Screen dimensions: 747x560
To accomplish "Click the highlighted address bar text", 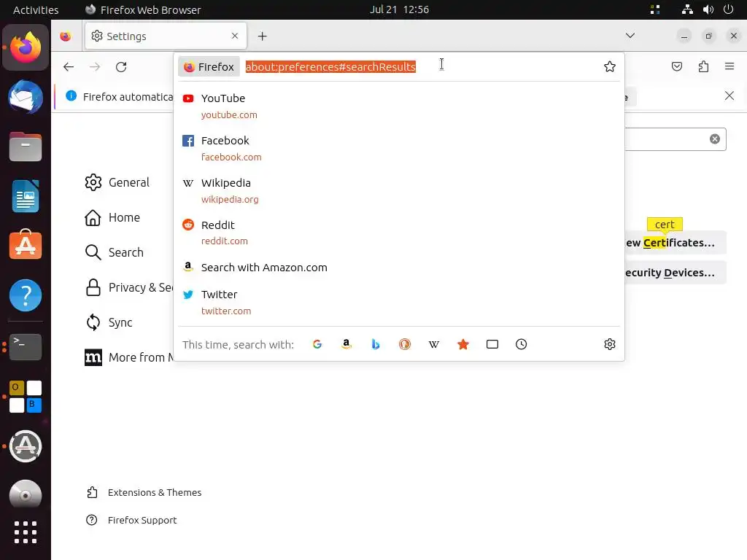I will tap(330, 66).
